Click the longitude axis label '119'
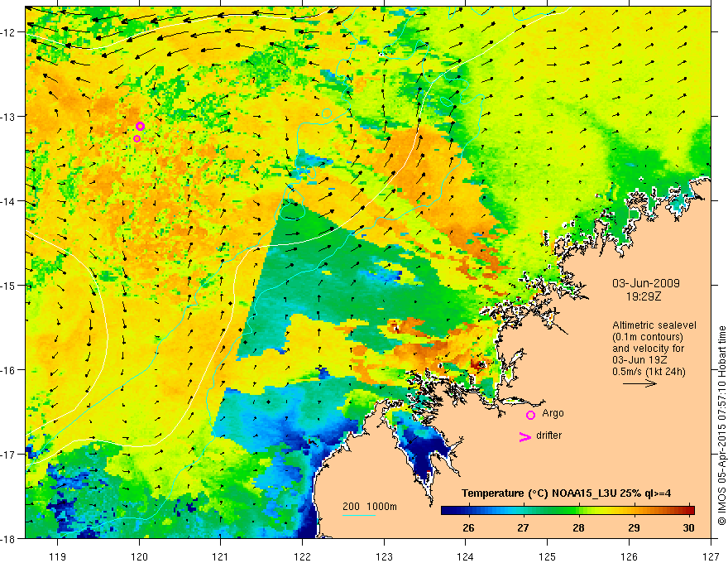 (58, 556)
